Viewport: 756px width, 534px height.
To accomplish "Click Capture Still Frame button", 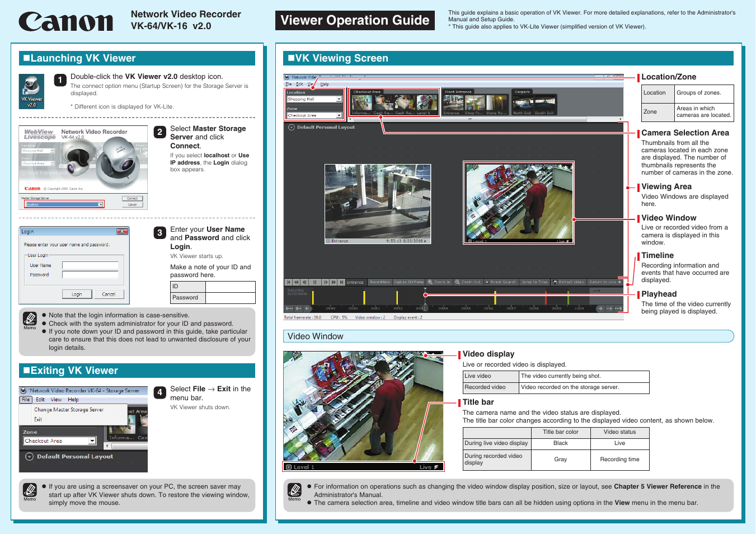I will [x=409, y=282].
